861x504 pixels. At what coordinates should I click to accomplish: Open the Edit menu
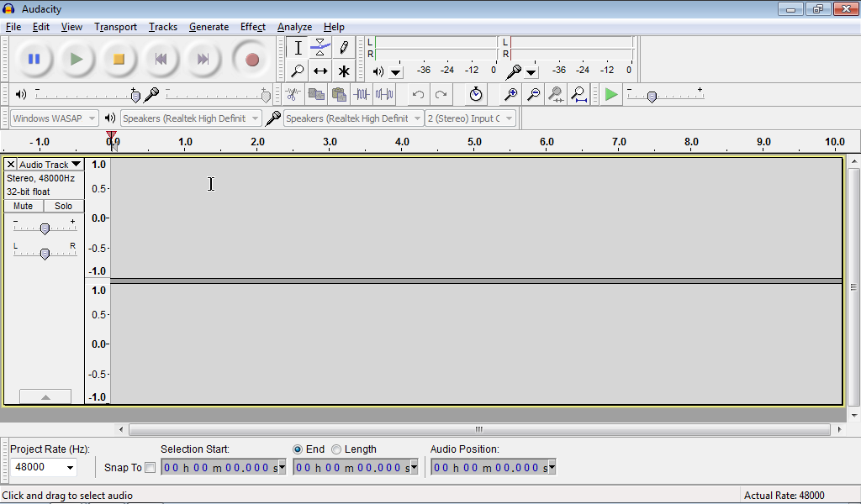click(40, 27)
